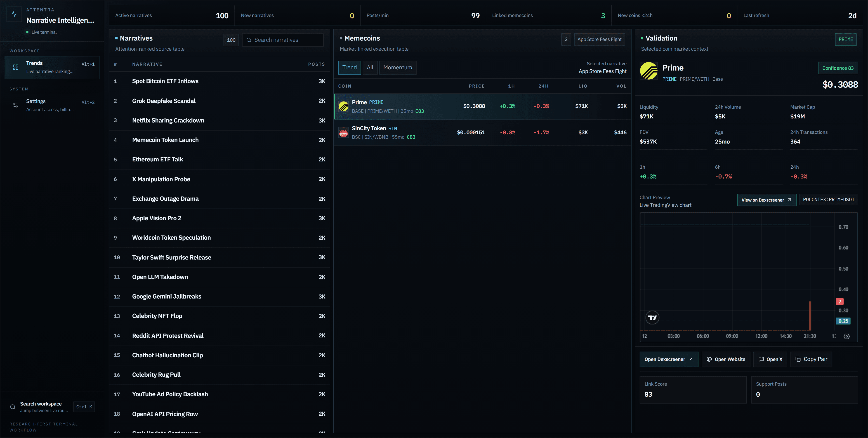Select narrative Open LLM Takedown
This screenshot has height=438, width=868.
tap(219, 277)
